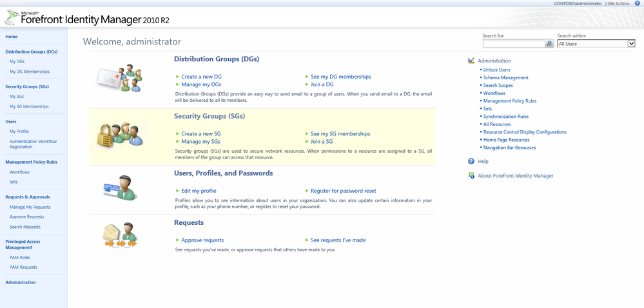The height and width of the screenshot is (308, 644).
Task: Click Manage my DGs
Action: click(201, 84)
